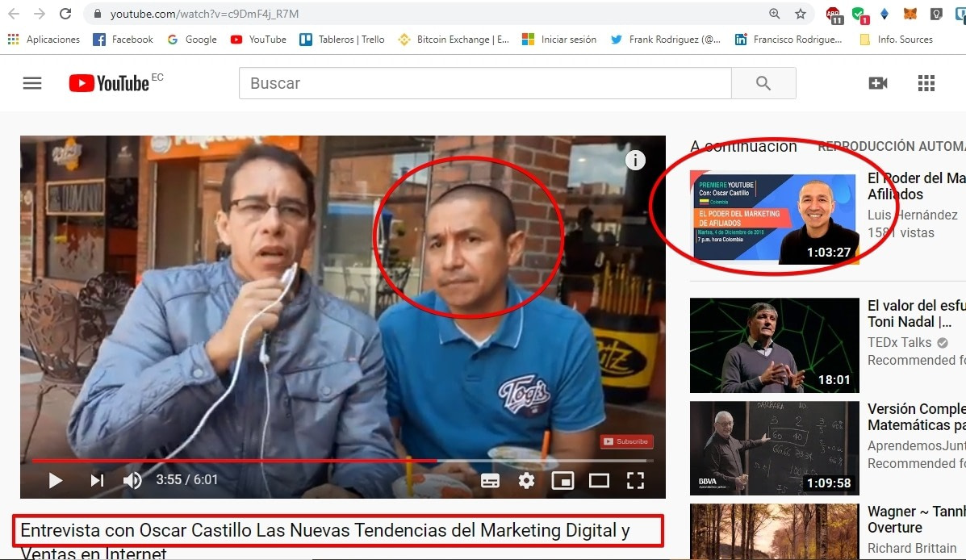The height and width of the screenshot is (560, 966).
Task: Open the TEDx Talks channel name
Action: coord(900,342)
